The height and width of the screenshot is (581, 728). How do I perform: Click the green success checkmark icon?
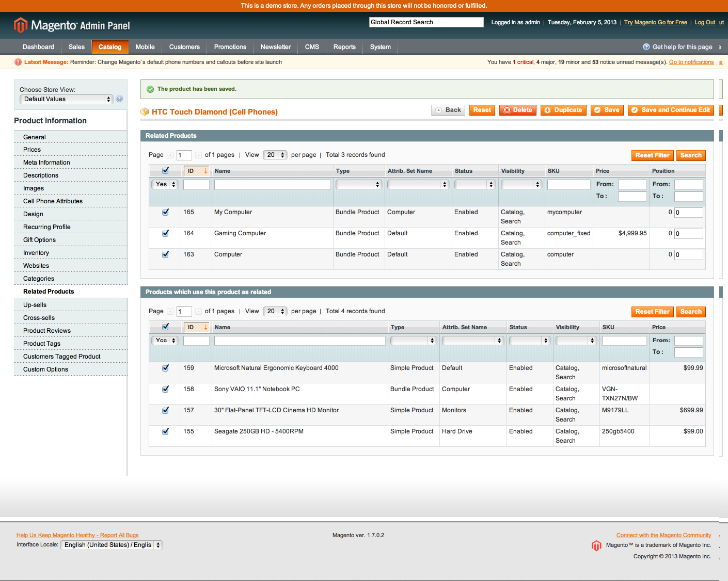click(x=150, y=89)
